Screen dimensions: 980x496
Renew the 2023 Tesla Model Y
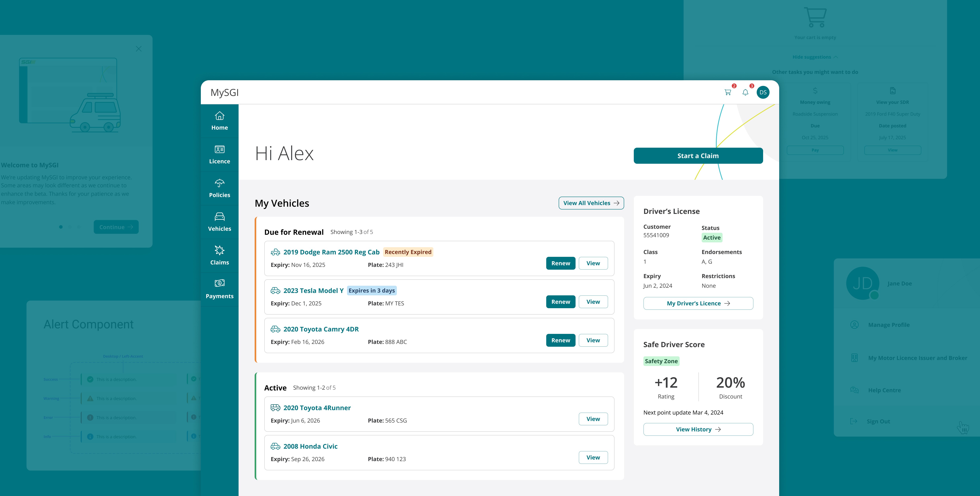pos(560,302)
